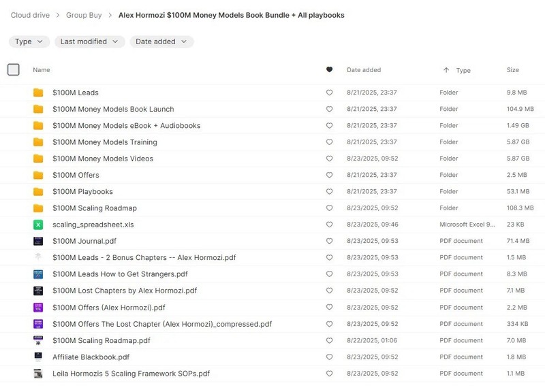Click the favorites heart icon in column header
The image size is (545, 392).
point(329,69)
